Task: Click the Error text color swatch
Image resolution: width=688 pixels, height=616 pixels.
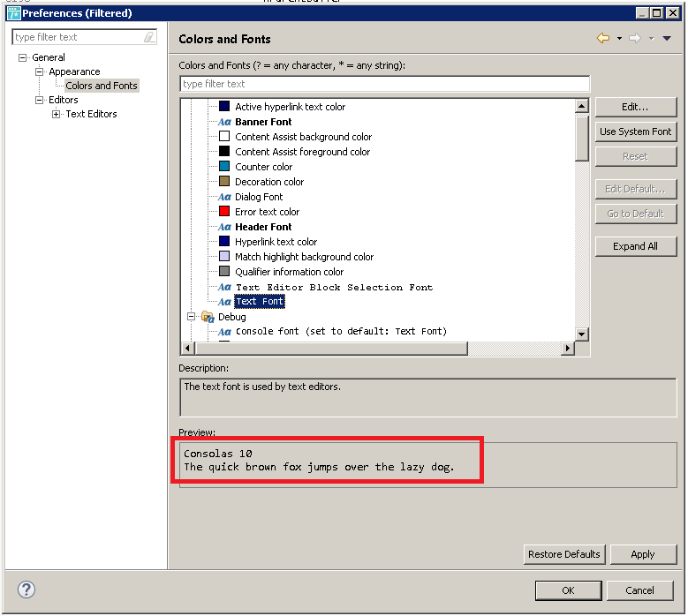Action: tap(224, 211)
